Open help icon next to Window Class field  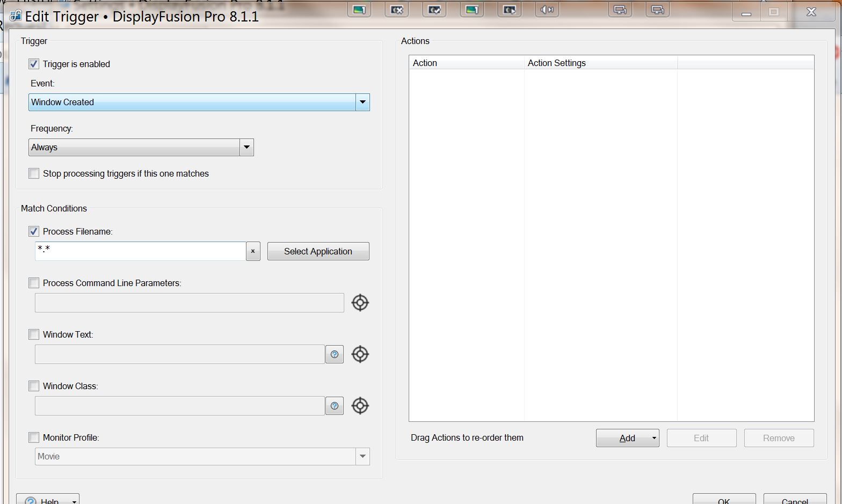(335, 406)
